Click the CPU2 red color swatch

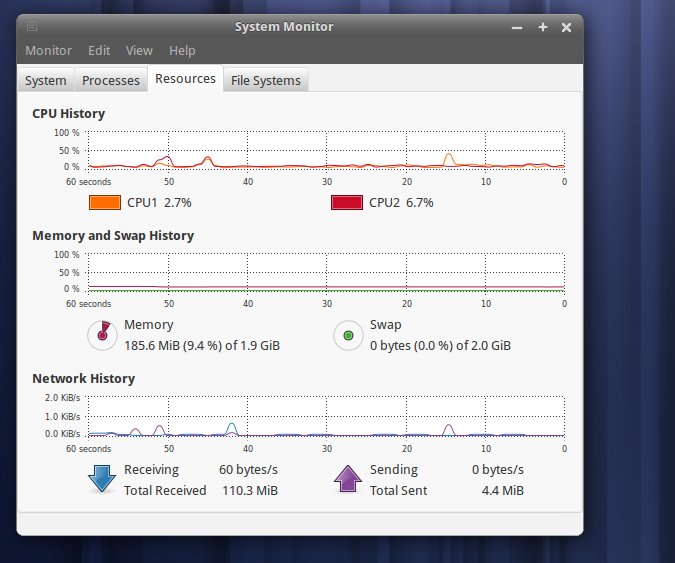[x=347, y=202]
